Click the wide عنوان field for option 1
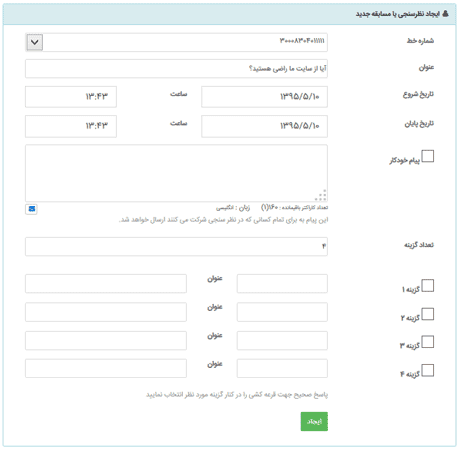Image resolution: width=459 pixels, height=450 pixels. pyautogui.click(x=106, y=284)
